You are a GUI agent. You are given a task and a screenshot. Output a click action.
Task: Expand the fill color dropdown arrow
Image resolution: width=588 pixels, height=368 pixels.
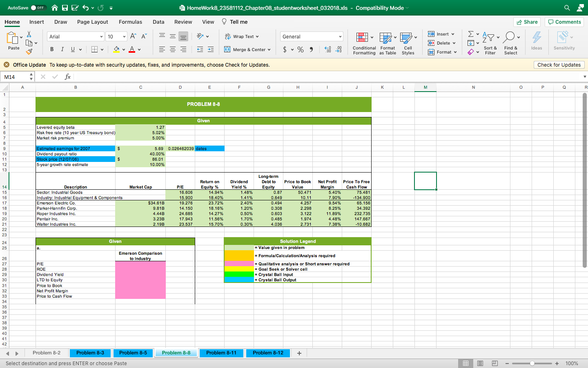pos(124,49)
